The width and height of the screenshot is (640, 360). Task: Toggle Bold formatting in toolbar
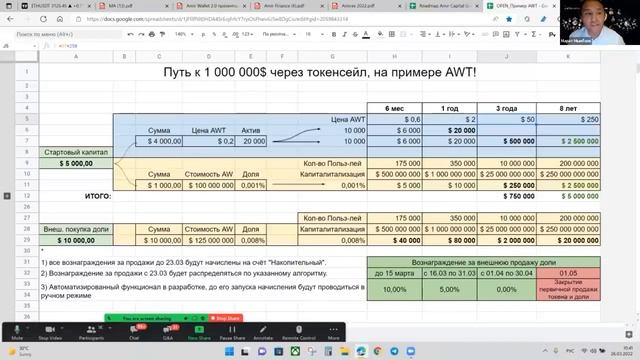pyautogui.click(x=334, y=34)
